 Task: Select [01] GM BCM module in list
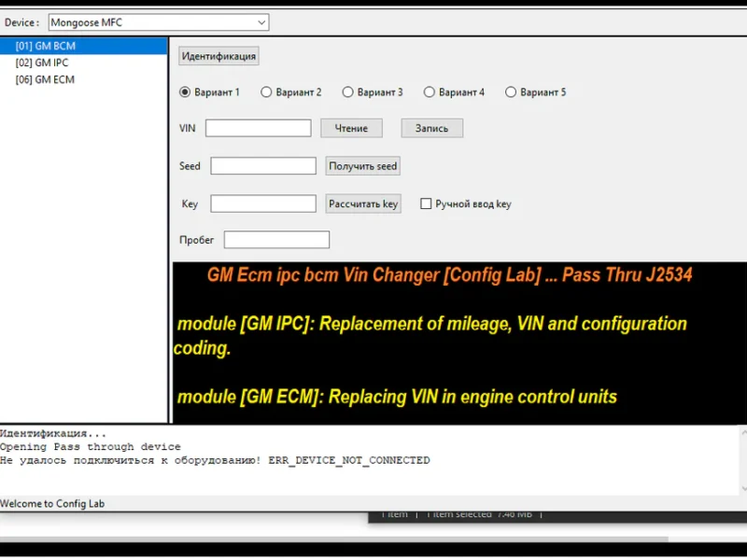[x=46, y=46]
